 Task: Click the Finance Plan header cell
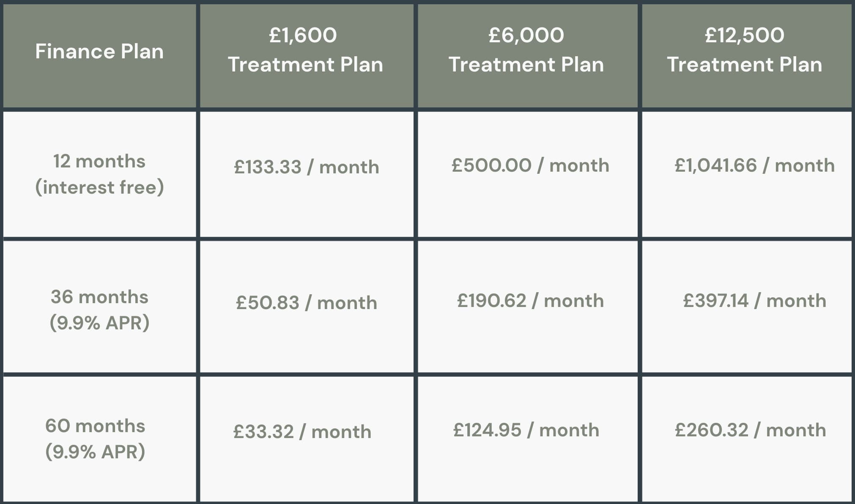click(x=99, y=52)
